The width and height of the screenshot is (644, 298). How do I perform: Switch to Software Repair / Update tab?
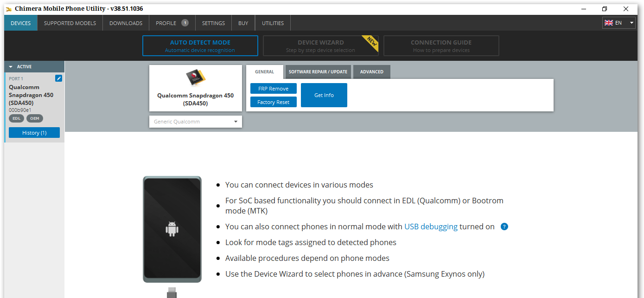[318, 72]
